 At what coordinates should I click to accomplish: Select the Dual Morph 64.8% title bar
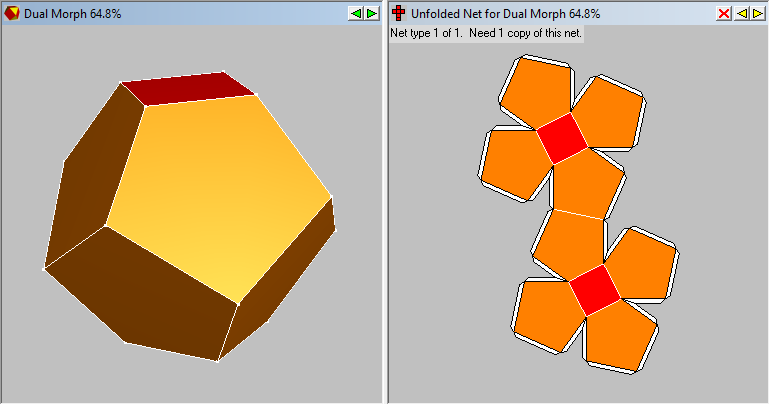pos(192,14)
